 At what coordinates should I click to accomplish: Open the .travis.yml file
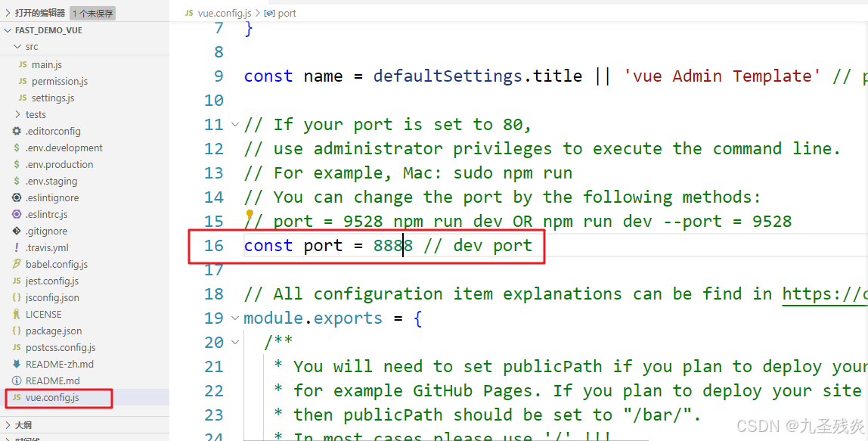point(47,247)
